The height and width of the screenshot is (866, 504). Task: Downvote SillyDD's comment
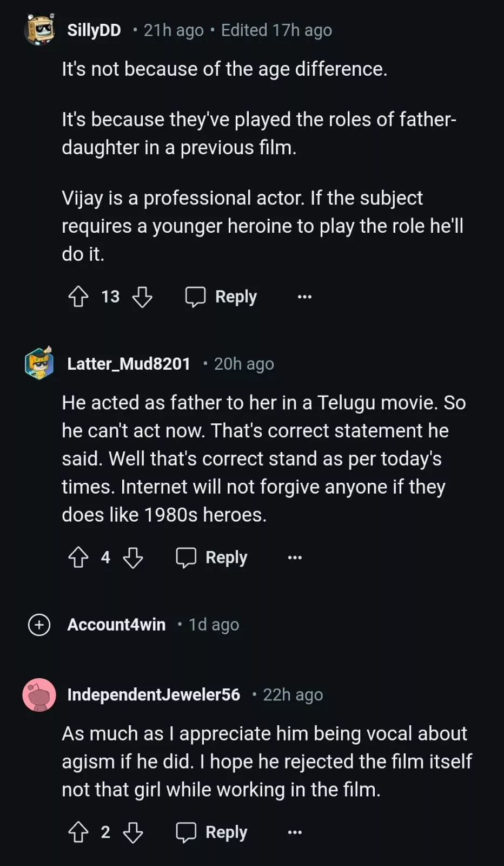[142, 297]
